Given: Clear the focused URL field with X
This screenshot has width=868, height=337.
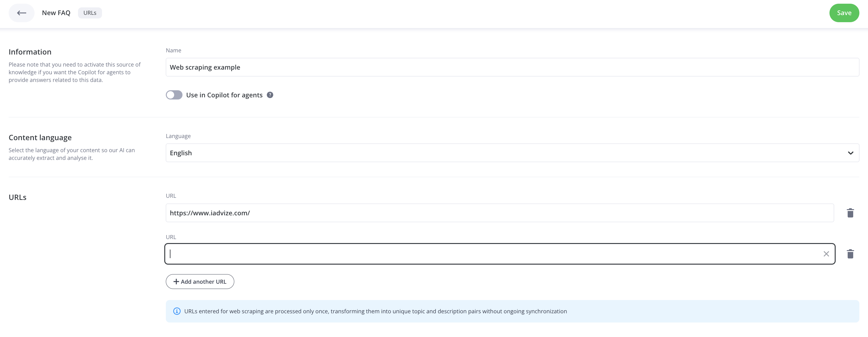Looking at the screenshot, I should [x=826, y=254].
